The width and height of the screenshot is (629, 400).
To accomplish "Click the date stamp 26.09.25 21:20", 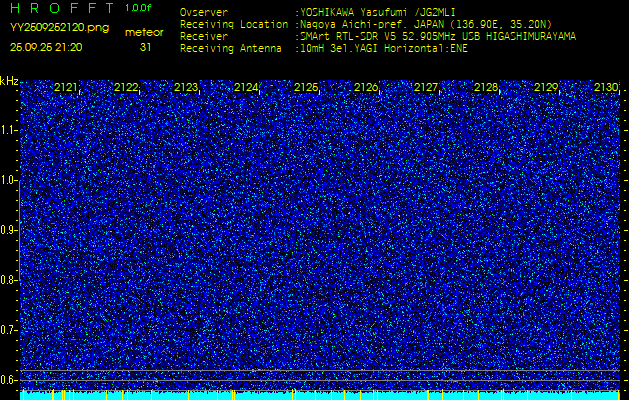I will point(46,47).
